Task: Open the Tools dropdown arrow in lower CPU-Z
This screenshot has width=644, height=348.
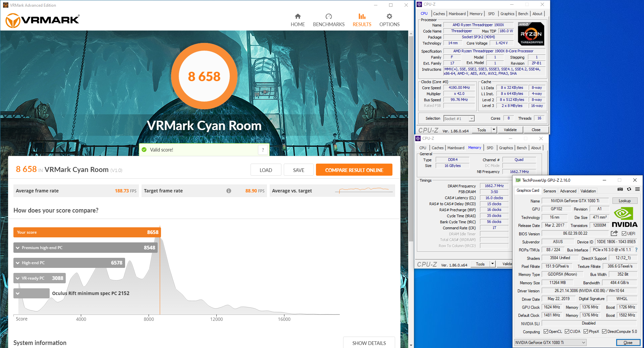Action: tap(492, 264)
